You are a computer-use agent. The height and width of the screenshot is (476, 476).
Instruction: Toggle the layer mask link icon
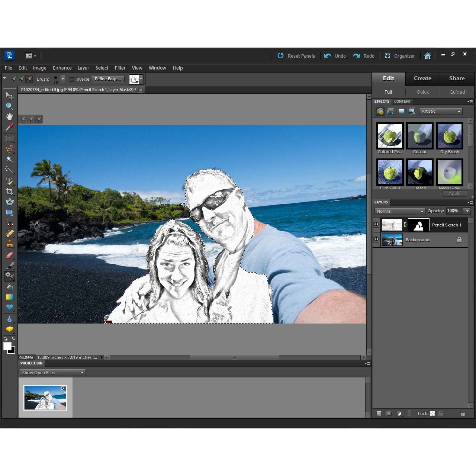pos(405,225)
